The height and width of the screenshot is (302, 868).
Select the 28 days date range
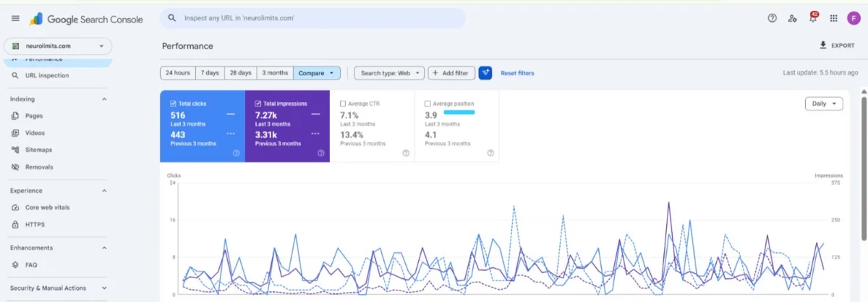pos(241,72)
